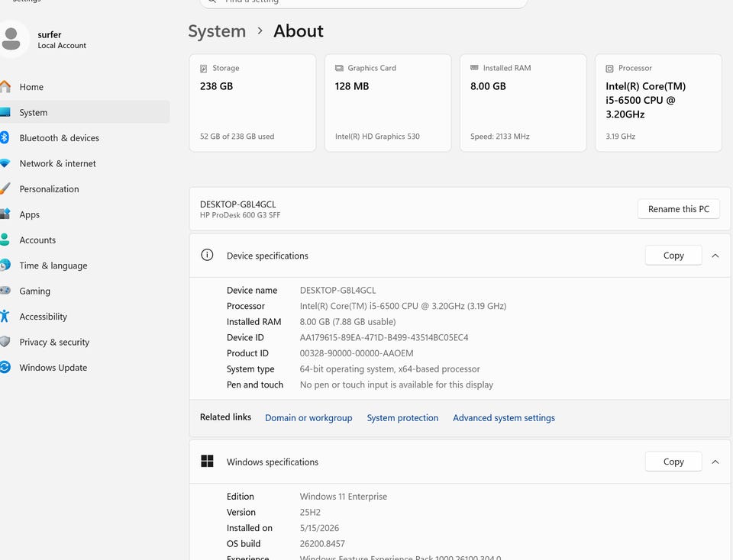Click the Version value 25H2
This screenshot has width=733, height=560.
pos(310,513)
